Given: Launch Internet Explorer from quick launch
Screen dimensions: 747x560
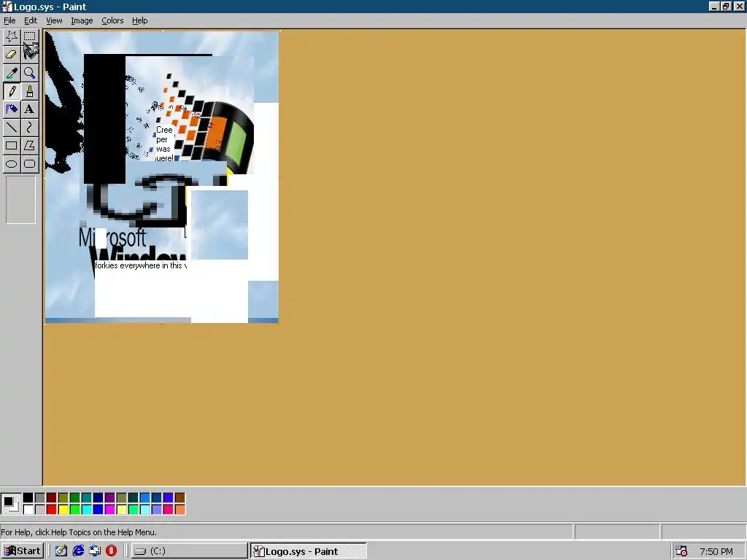Looking at the screenshot, I should point(78,551).
